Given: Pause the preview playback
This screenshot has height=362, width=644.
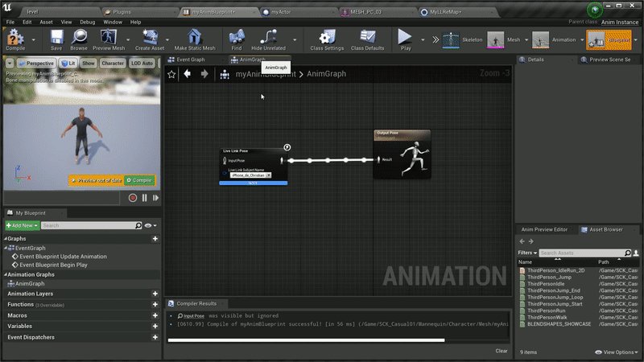Looking at the screenshot, I should 145,198.
